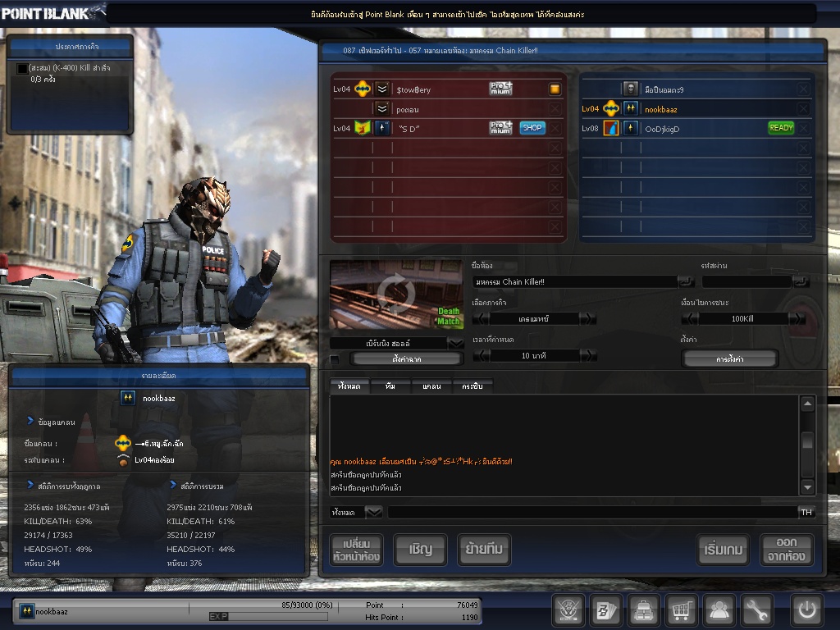Open the map selection dropdown arrow
The width and height of the screenshot is (840, 630).
(x=455, y=344)
